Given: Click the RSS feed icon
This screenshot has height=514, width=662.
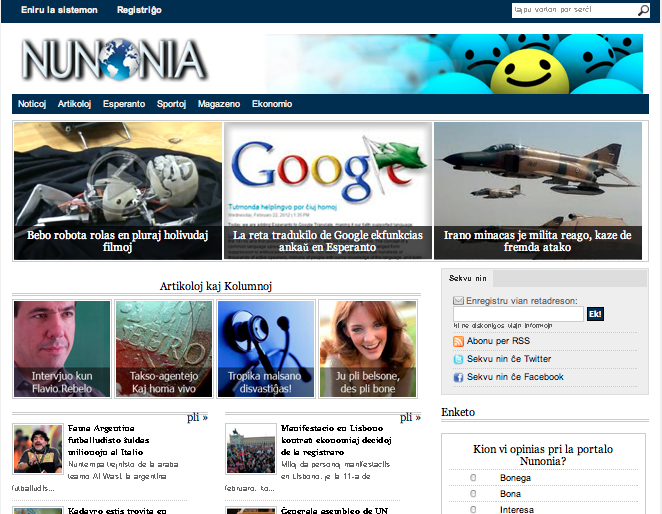Looking at the screenshot, I should (458, 341).
